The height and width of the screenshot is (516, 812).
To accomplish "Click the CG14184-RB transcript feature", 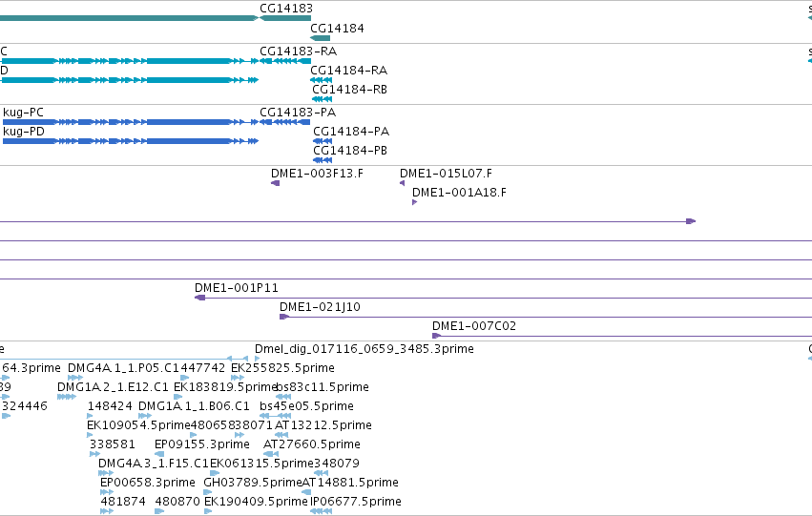I will pos(323,99).
